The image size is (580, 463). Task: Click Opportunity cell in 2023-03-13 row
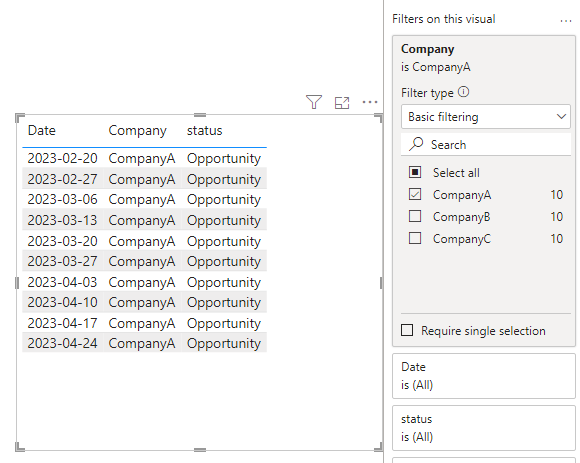click(x=224, y=220)
